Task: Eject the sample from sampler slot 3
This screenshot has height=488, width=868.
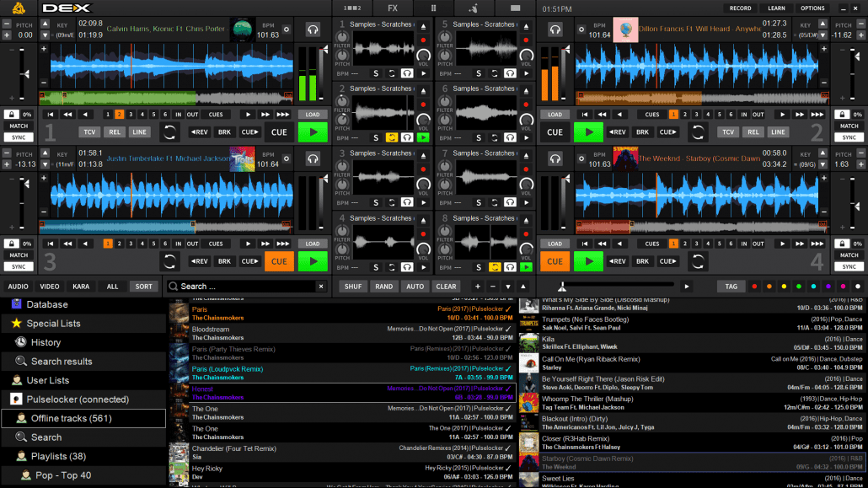Action: point(423,156)
